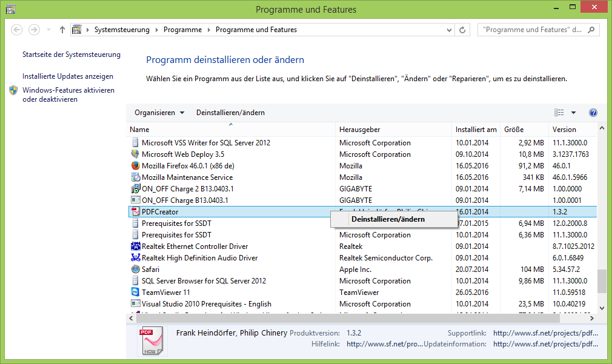Click the Programme breadcrumb

point(182,30)
